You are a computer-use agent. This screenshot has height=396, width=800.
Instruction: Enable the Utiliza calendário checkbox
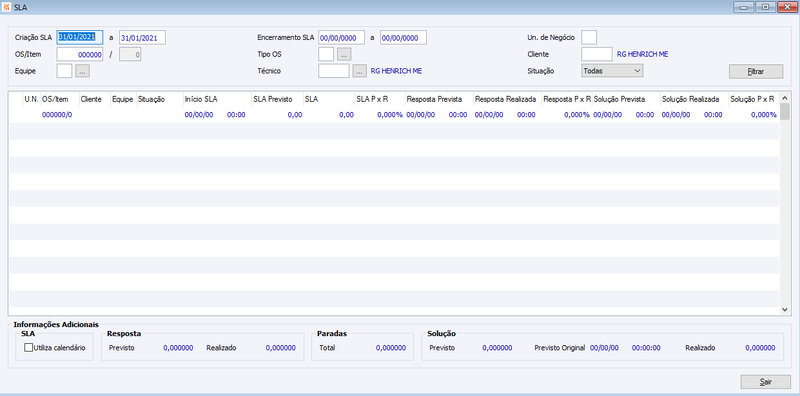pos(29,348)
